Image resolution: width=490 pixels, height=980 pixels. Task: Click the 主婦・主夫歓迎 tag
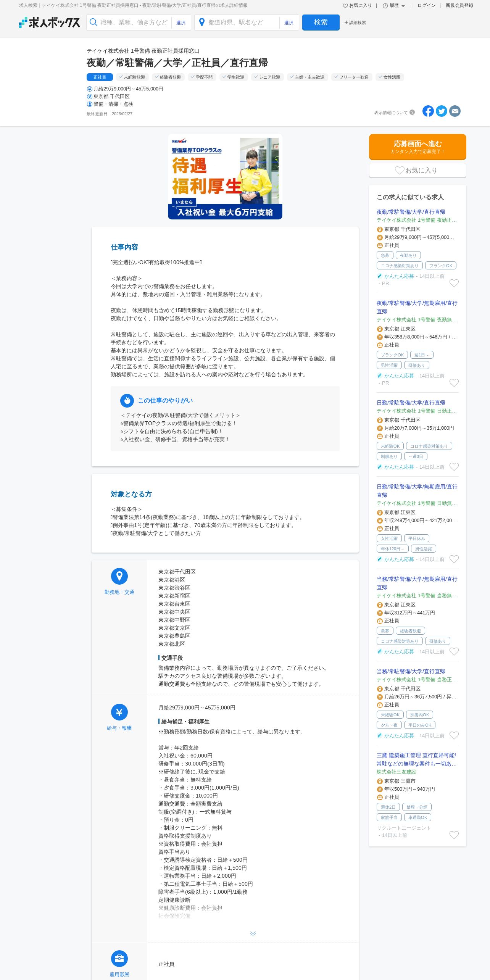308,77
